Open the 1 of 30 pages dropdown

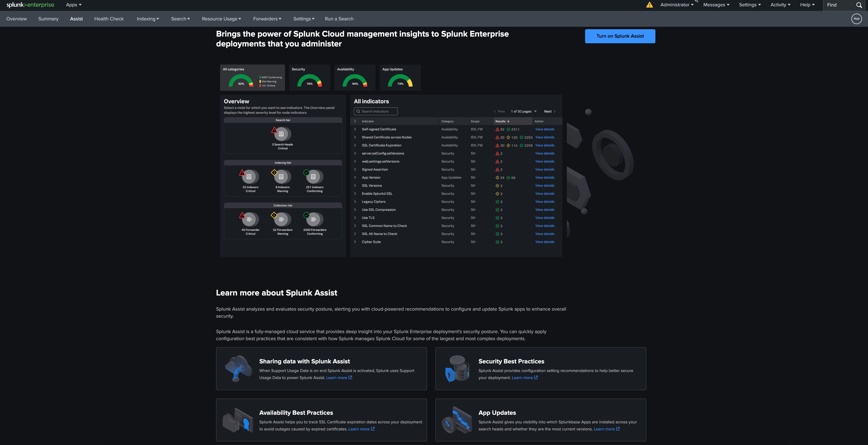point(523,111)
